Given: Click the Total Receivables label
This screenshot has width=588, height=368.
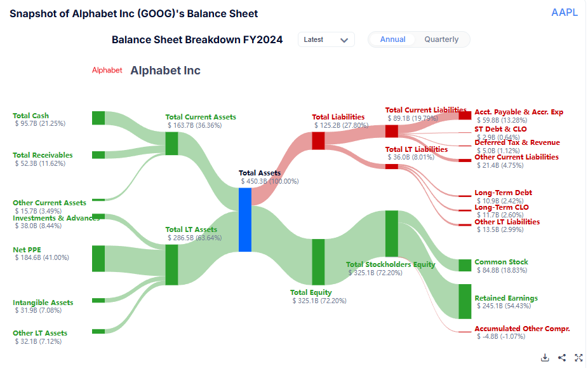Looking at the screenshot, I should tap(43, 155).
